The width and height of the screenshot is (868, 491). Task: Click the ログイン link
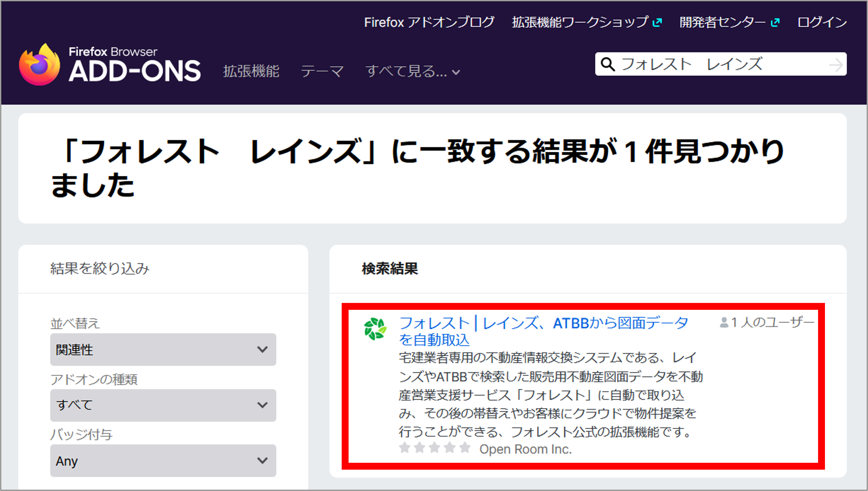coord(822,22)
